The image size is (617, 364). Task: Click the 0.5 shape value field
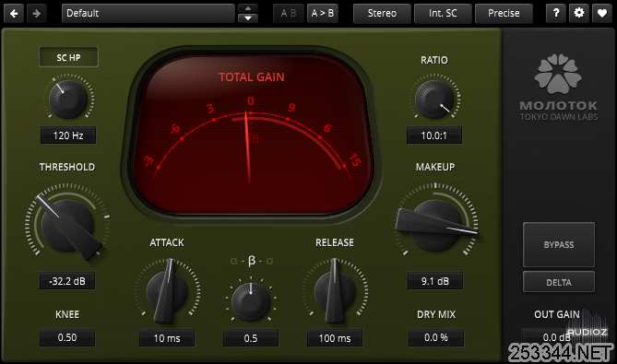click(x=251, y=338)
